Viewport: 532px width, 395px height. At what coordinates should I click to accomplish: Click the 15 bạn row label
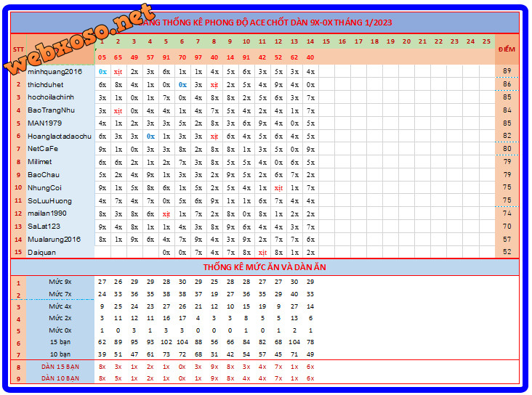point(60,342)
